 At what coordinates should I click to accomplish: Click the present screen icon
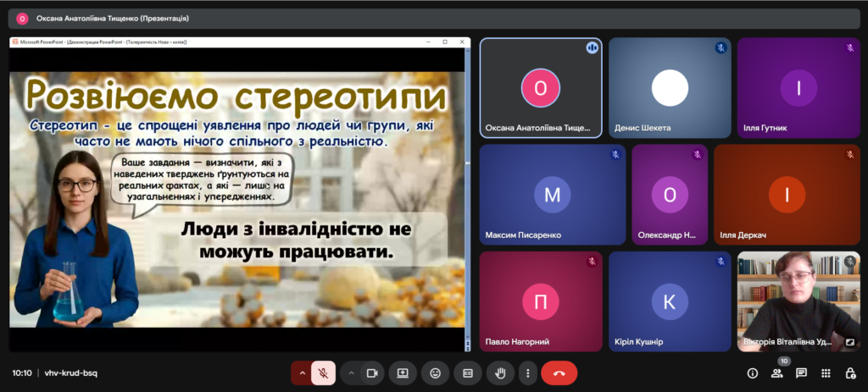point(403,373)
